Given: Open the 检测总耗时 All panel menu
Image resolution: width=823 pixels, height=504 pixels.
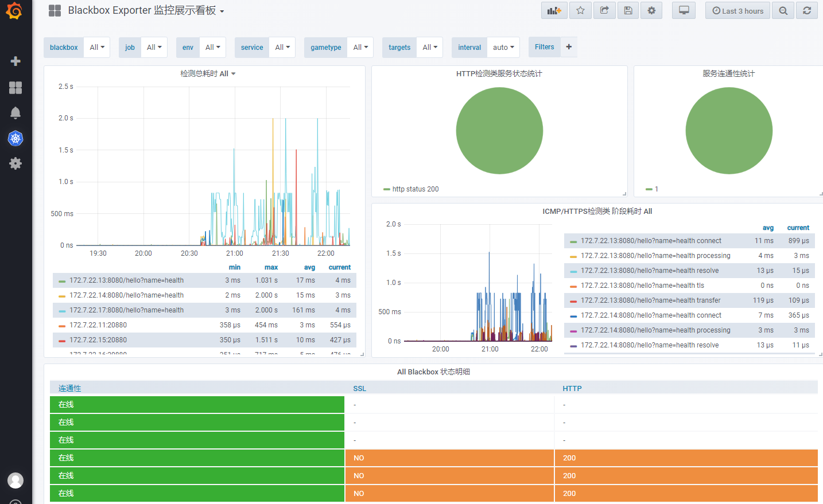Looking at the screenshot, I should (x=208, y=73).
